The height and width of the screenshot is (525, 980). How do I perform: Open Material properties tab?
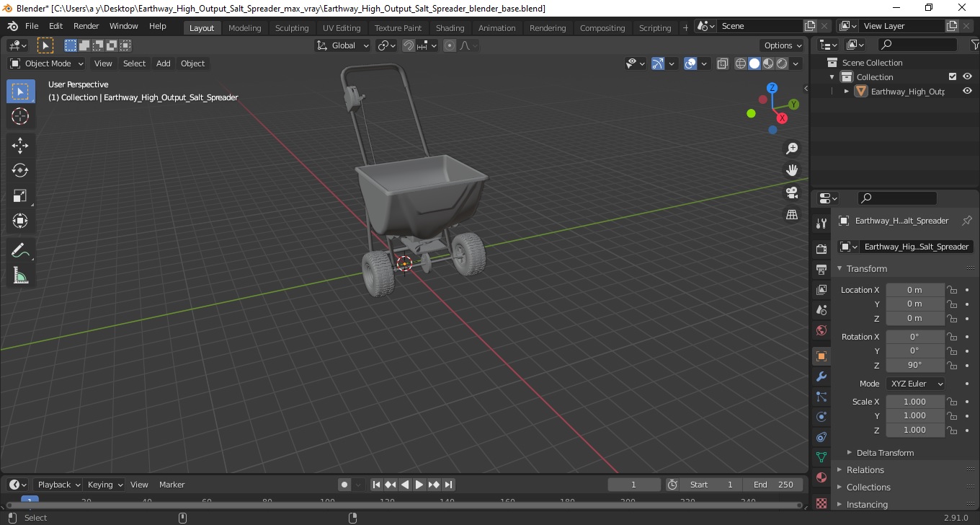click(821, 477)
